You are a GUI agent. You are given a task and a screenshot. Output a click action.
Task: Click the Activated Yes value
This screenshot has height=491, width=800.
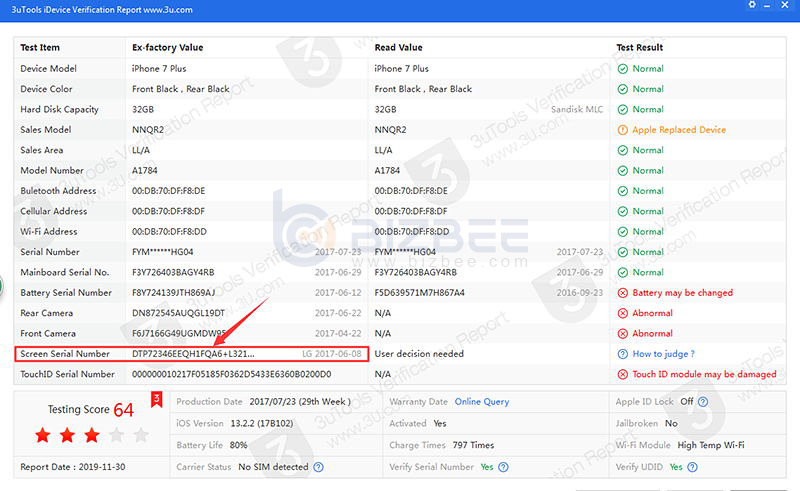click(x=440, y=424)
